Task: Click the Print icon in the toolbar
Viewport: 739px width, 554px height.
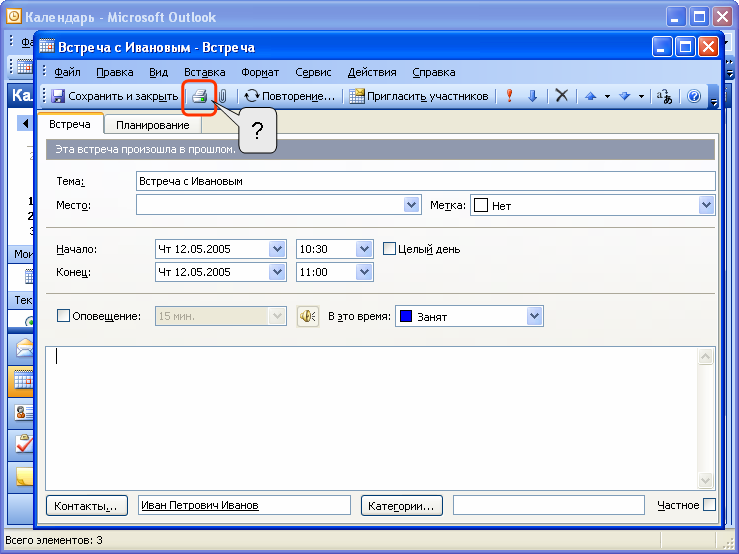Action: pyautogui.click(x=200, y=96)
